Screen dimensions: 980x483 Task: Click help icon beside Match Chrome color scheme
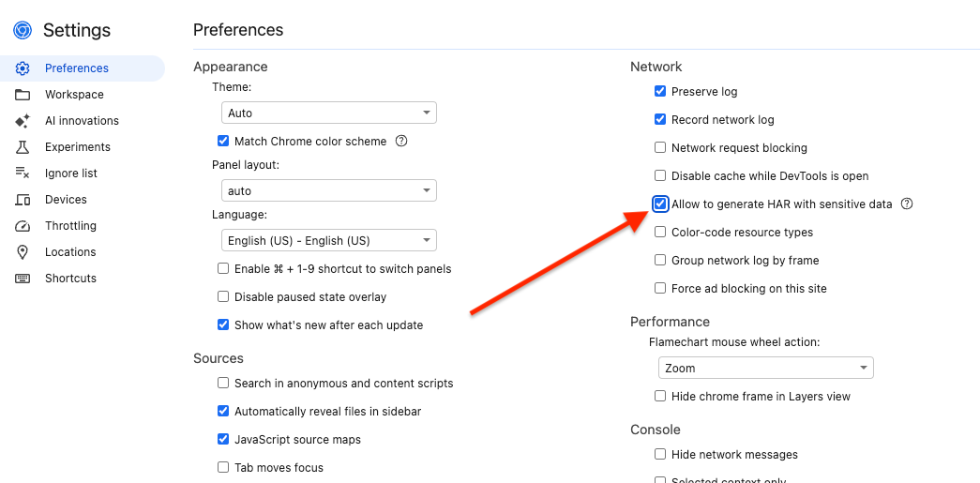point(401,142)
